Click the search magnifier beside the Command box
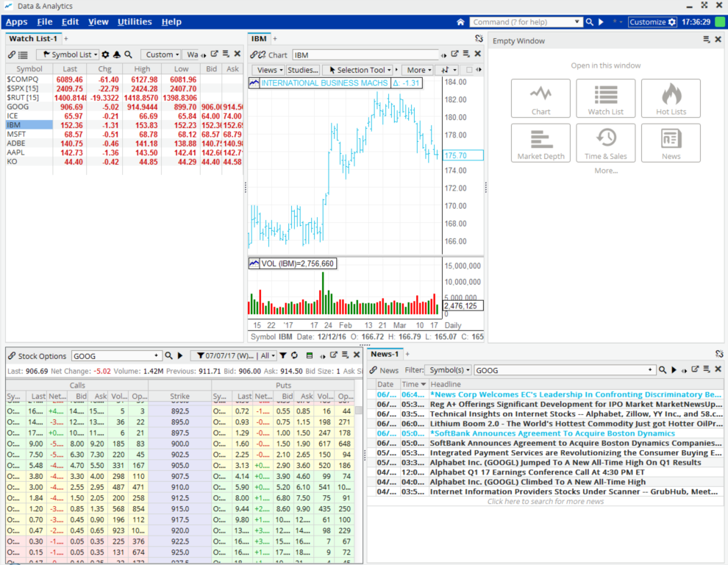Screen dimensions: 728x565 pos(589,22)
